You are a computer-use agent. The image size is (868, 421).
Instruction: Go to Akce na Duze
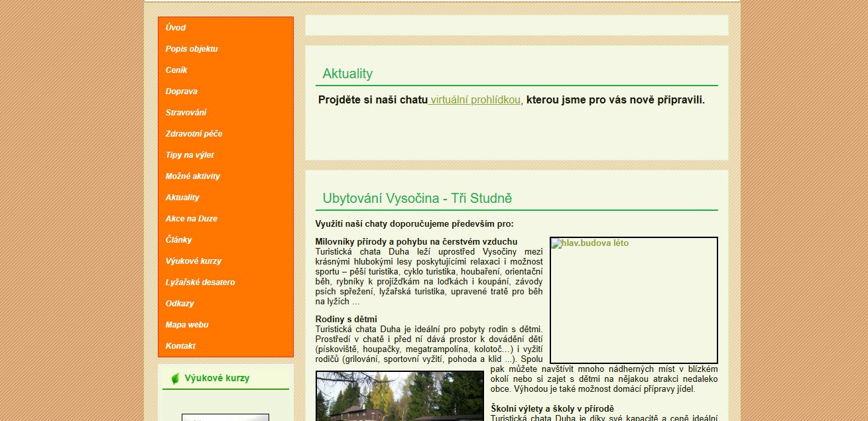point(192,219)
